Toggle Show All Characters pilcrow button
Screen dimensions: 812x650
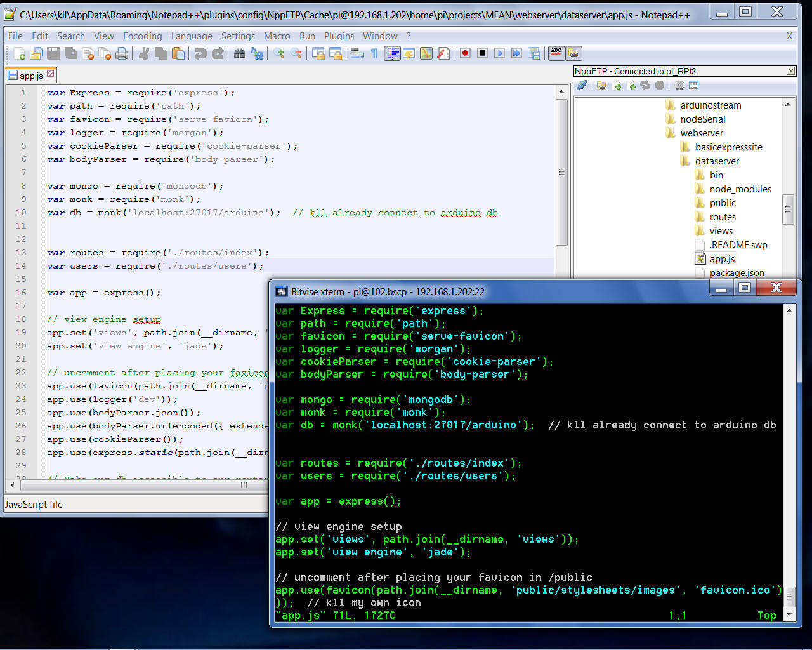click(374, 54)
